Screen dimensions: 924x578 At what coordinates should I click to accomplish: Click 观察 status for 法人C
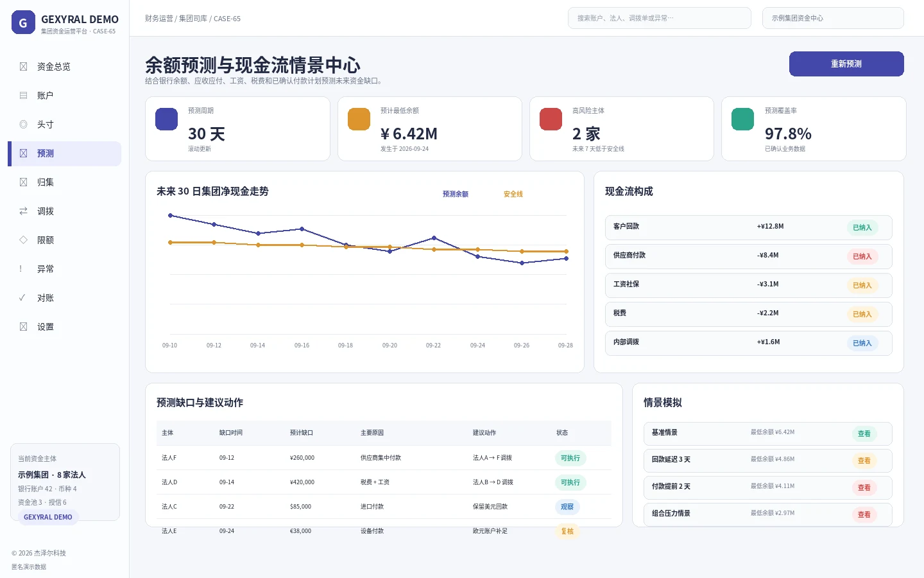click(567, 507)
